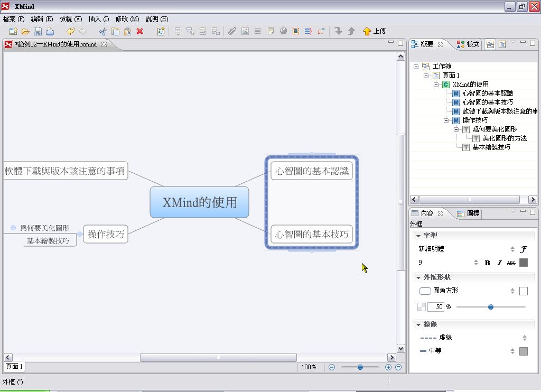Click the insert topic before icon
This screenshot has width=541, height=392.
[203, 31]
